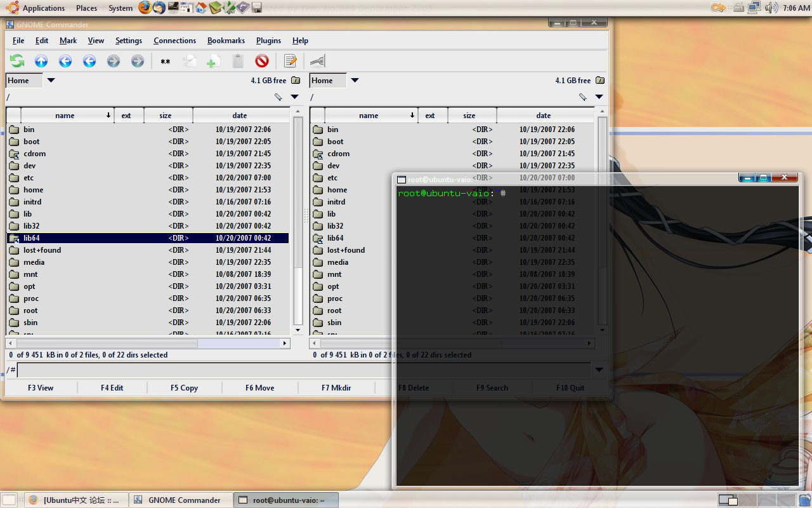Image resolution: width=812 pixels, height=508 pixels.
Task: Open left pane Home device dropdown
Action: pyautogui.click(x=51, y=81)
